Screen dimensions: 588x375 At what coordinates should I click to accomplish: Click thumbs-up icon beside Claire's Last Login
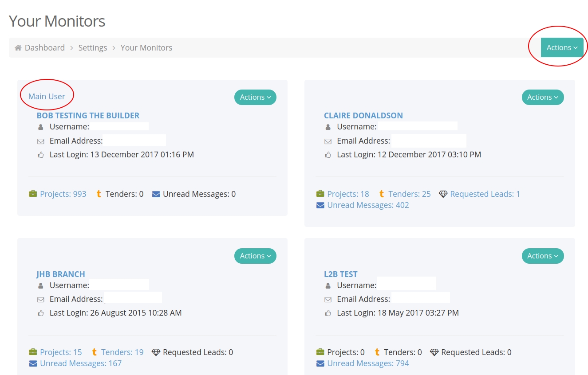coord(328,155)
